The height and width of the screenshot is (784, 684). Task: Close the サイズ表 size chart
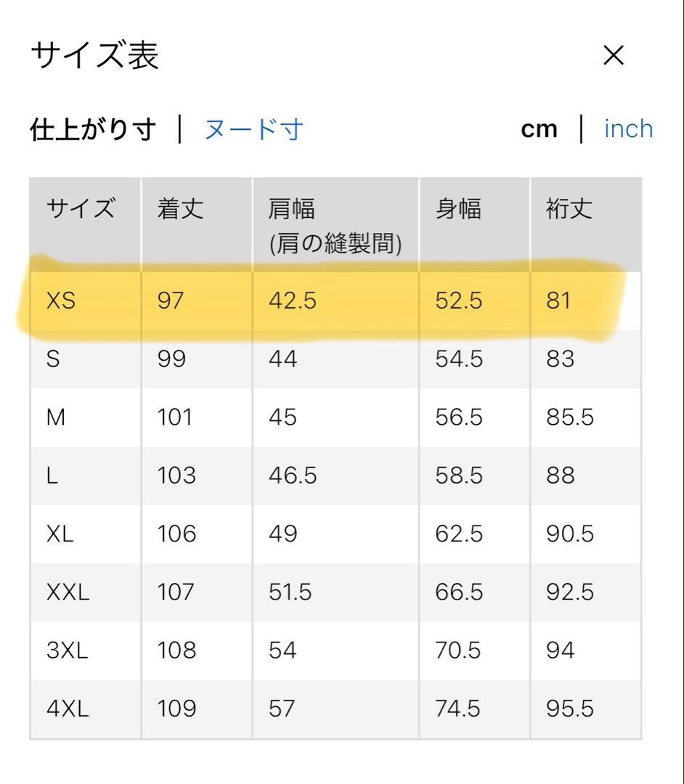(614, 55)
